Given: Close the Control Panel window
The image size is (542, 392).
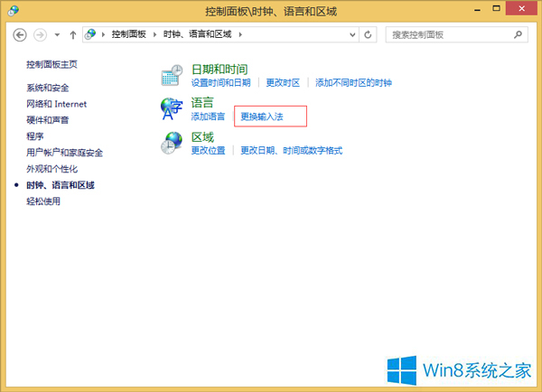Looking at the screenshot, I should click(522, 8).
